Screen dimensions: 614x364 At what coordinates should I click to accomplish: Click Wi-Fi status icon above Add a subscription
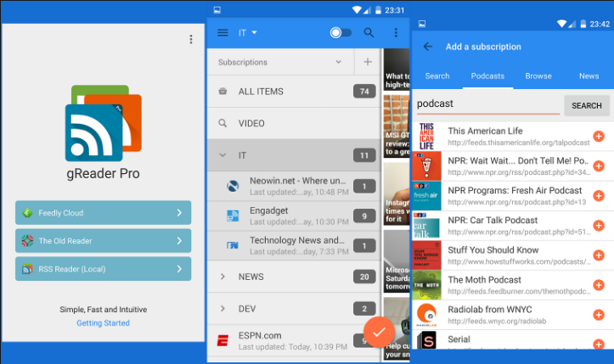(x=562, y=24)
